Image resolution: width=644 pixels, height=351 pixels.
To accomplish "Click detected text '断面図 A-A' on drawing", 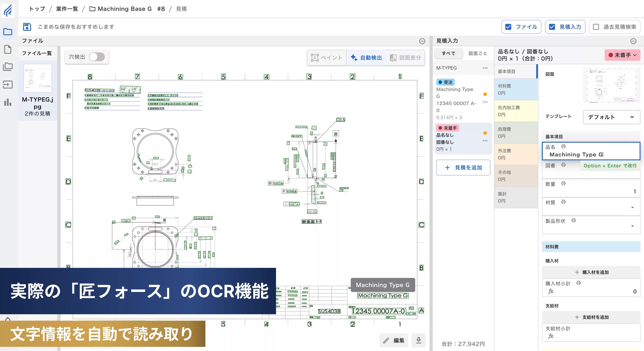I will [x=312, y=221].
